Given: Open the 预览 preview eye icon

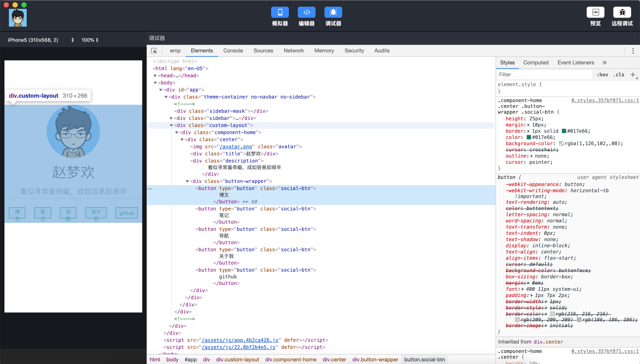Looking at the screenshot, I should tap(595, 12).
